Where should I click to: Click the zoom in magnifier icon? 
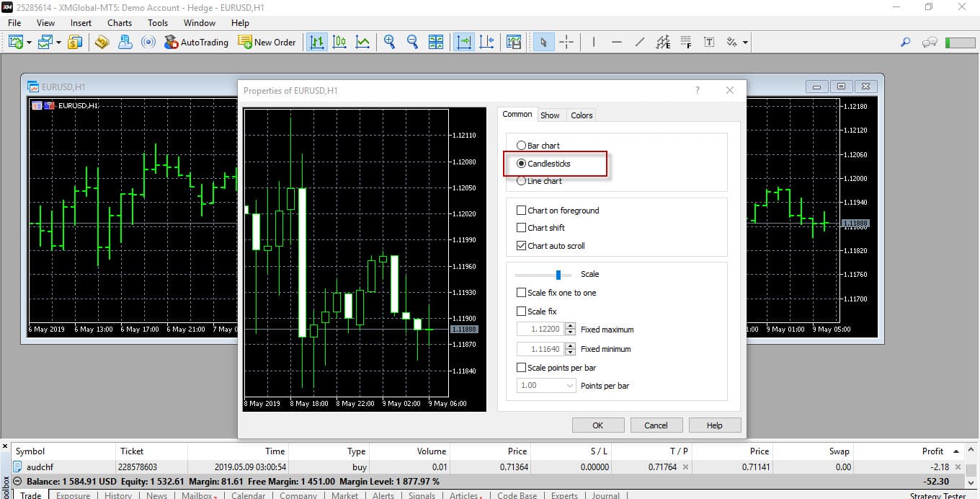click(x=390, y=42)
